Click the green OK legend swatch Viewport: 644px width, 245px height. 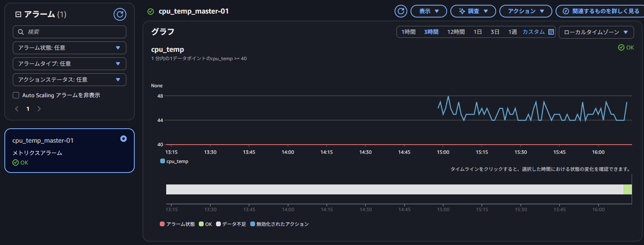point(201,224)
